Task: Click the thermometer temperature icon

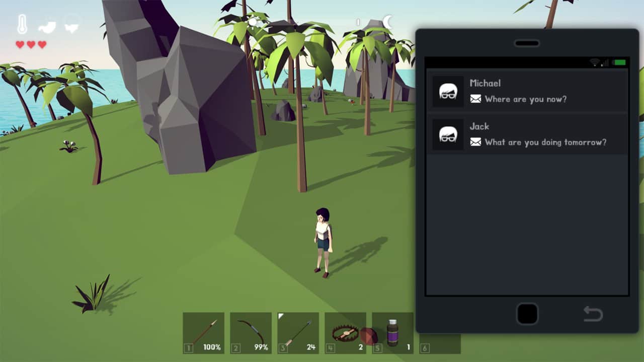Action: coord(22,24)
